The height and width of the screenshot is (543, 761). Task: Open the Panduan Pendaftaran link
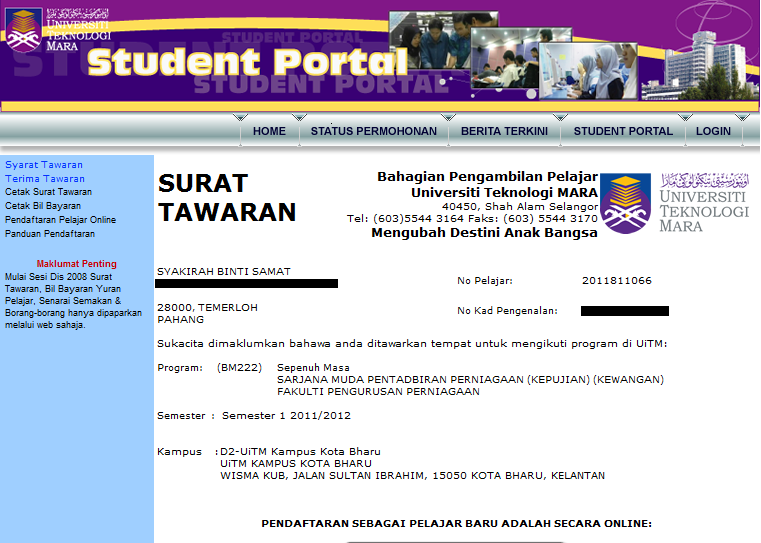pyautogui.click(x=50, y=234)
